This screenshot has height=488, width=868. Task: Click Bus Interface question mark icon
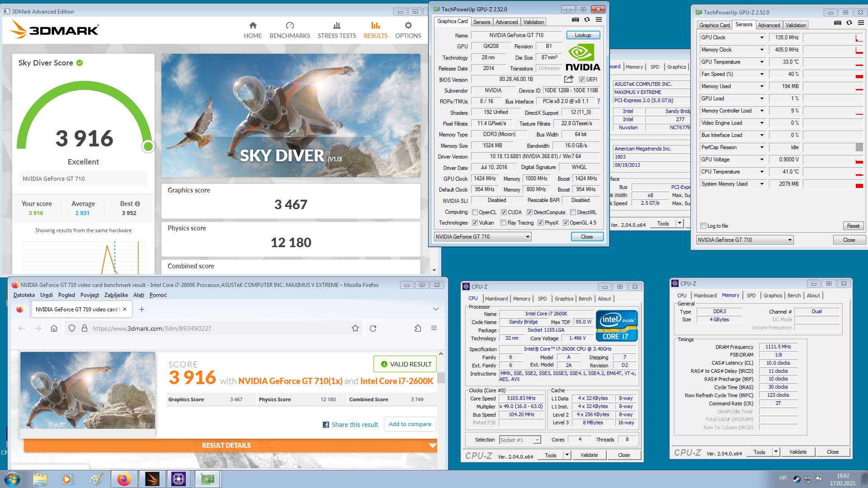pos(599,101)
